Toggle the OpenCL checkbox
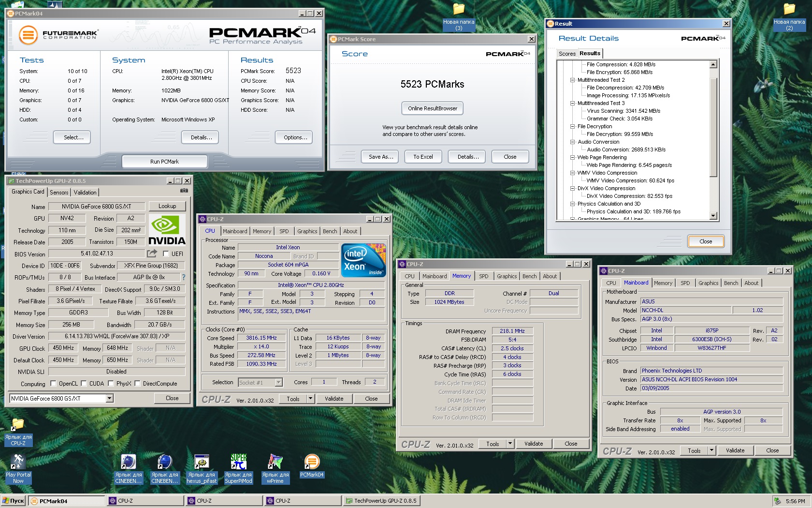812x508 pixels. (53, 383)
